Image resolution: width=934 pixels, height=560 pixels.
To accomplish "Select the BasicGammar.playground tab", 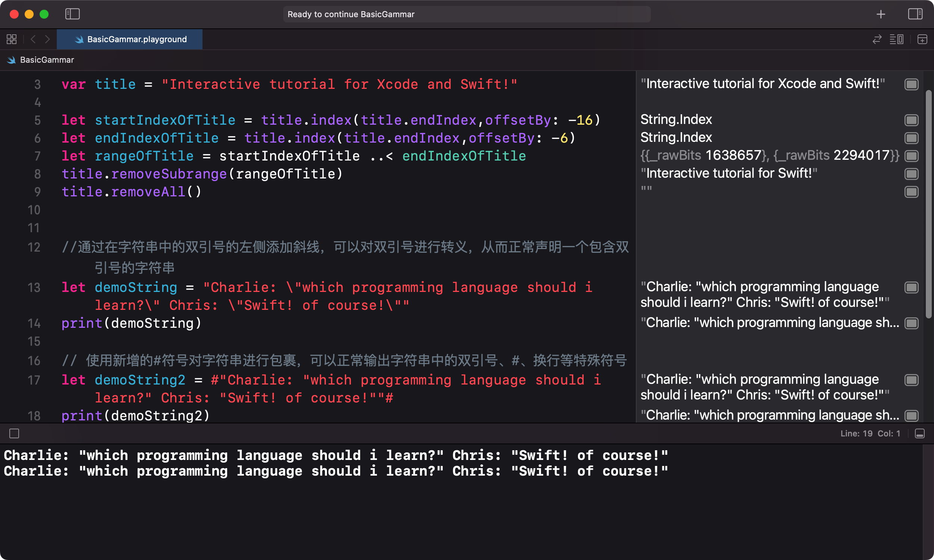I will pos(130,39).
